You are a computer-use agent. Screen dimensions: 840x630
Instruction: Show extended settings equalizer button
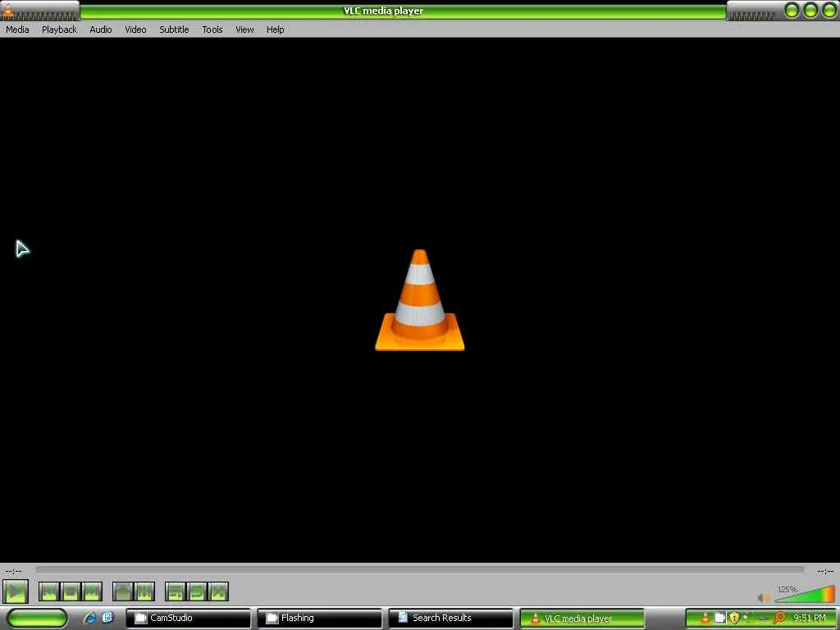144,592
